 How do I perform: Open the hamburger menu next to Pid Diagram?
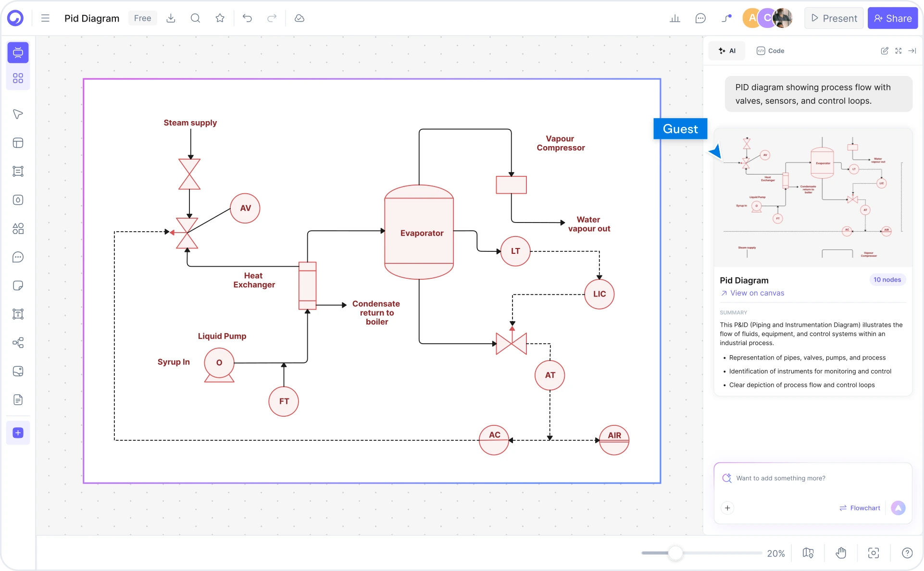point(45,18)
